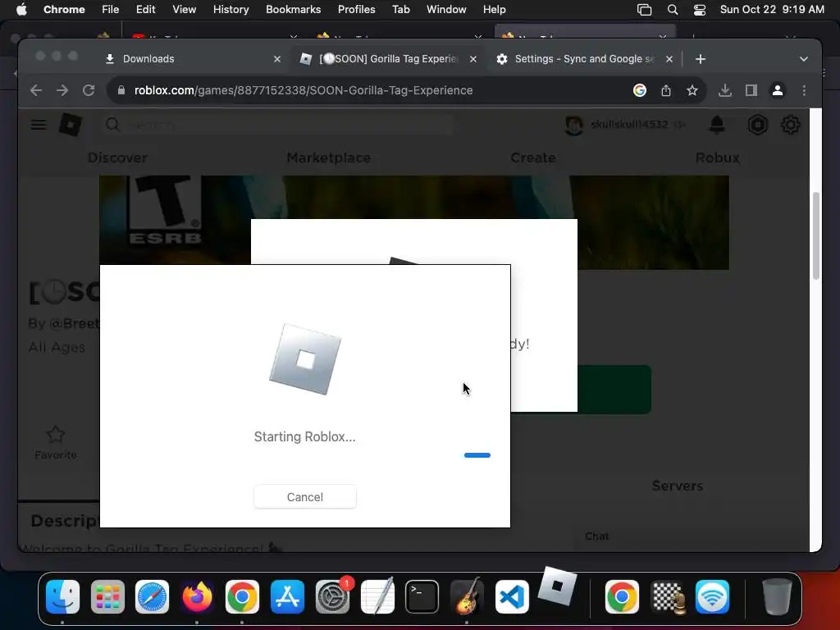Cancel the Starting Roblox dialog
The width and height of the screenshot is (840, 630).
305,496
